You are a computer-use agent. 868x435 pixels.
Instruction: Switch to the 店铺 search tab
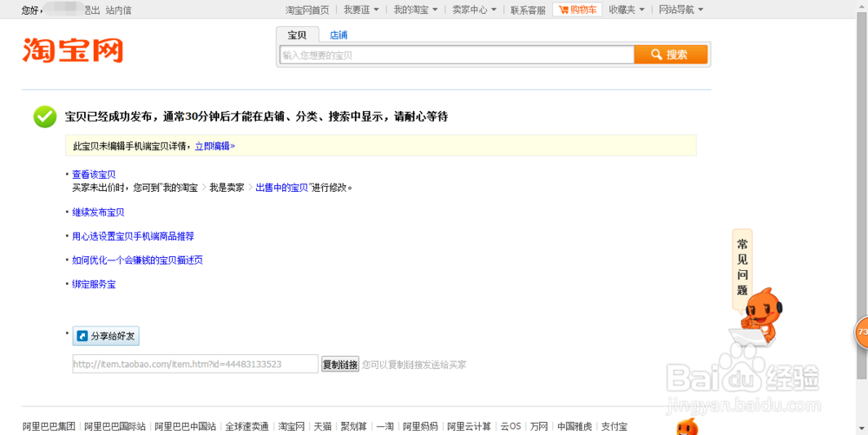pos(339,35)
